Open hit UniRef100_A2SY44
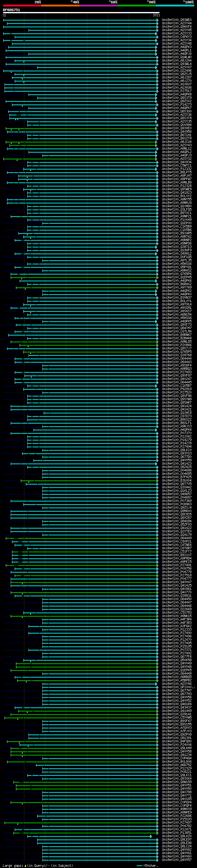The height and width of the screenshot is (868, 197). click(176, 23)
